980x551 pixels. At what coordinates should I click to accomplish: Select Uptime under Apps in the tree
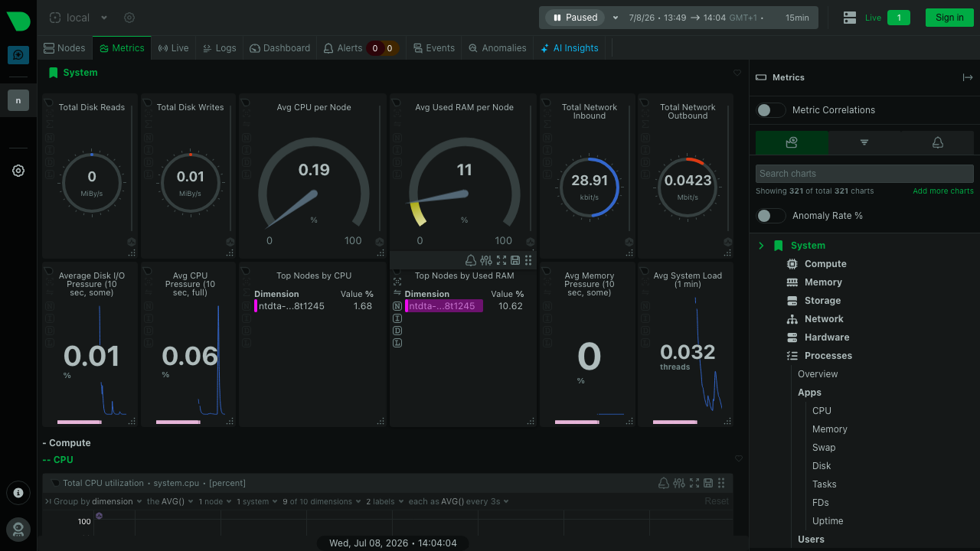[x=828, y=521]
